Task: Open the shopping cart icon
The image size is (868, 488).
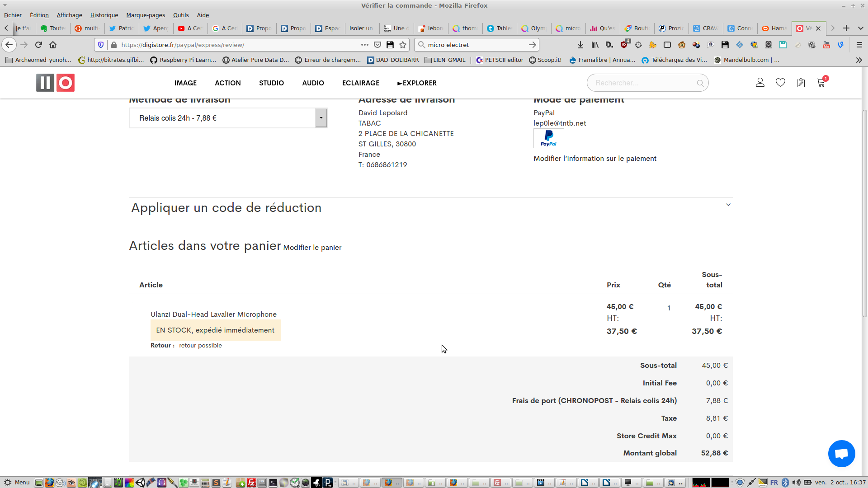Action: (821, 83)
